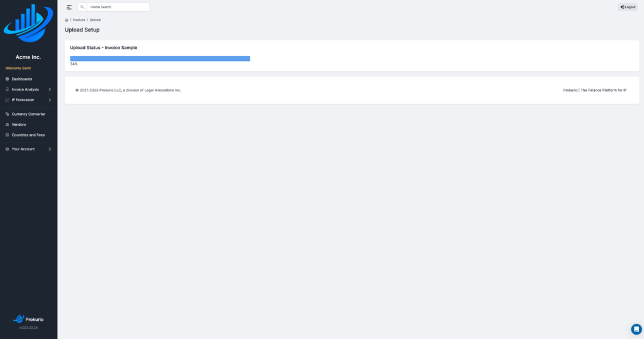Open the home breadcrumb icon

coord(67,19)
